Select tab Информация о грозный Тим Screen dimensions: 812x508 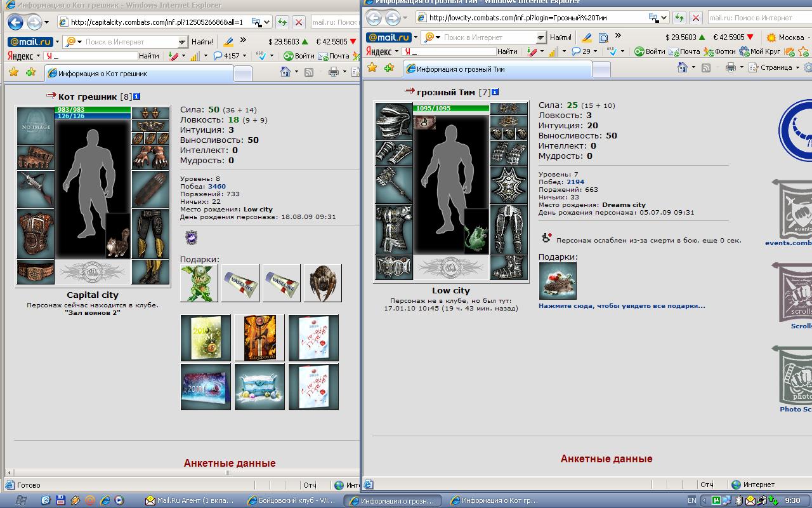[497, 69]
